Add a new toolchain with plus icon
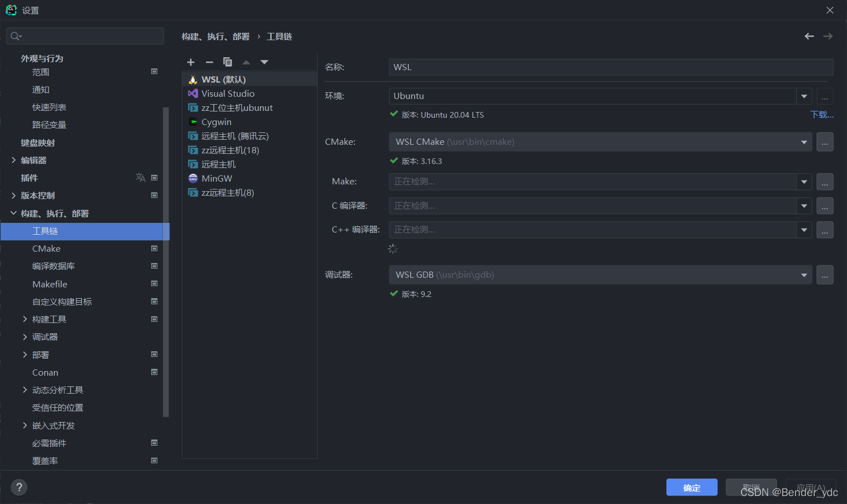The image size is (847, 504). coord(191,62)
